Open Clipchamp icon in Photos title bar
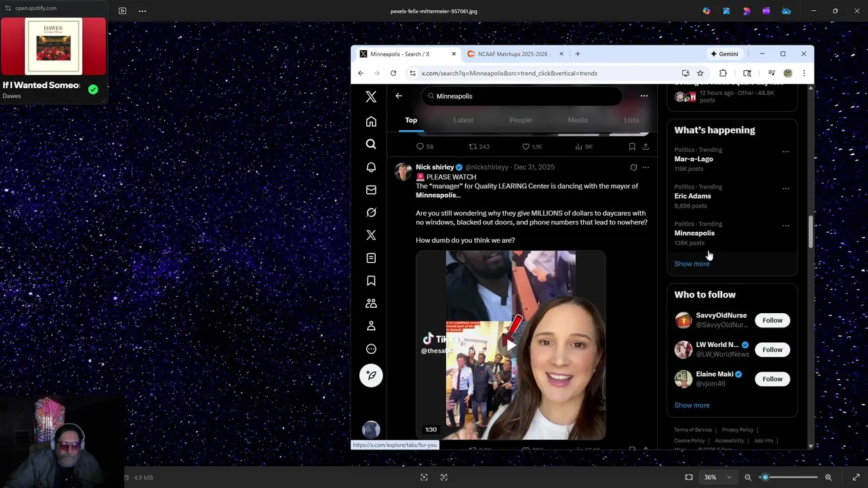The width and height of the screenshot is (868, 488). pos(766,11)
